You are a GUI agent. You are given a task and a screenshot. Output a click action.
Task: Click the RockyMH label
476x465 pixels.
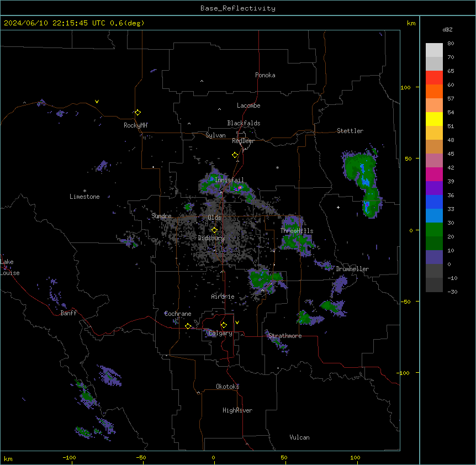point(135,125)
